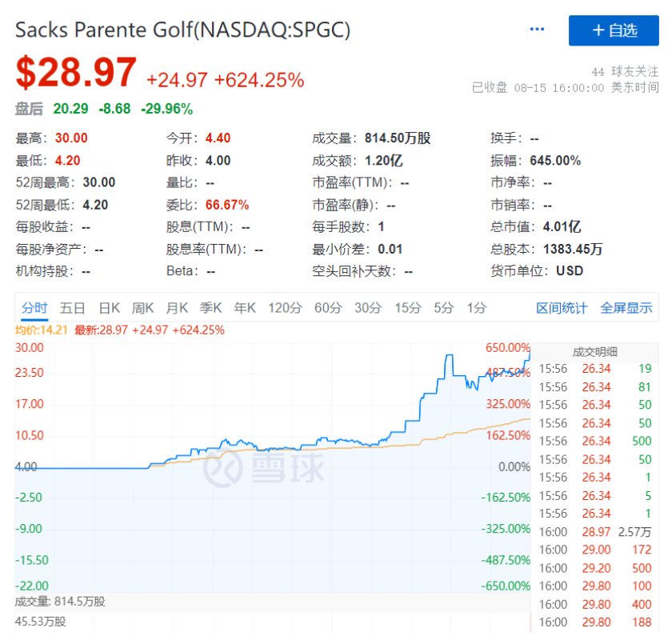Viewport: 672px width, 636px height.
Task: Click the 成交量: 814.5万股 chart volume label
Action: tap(60, 602)
